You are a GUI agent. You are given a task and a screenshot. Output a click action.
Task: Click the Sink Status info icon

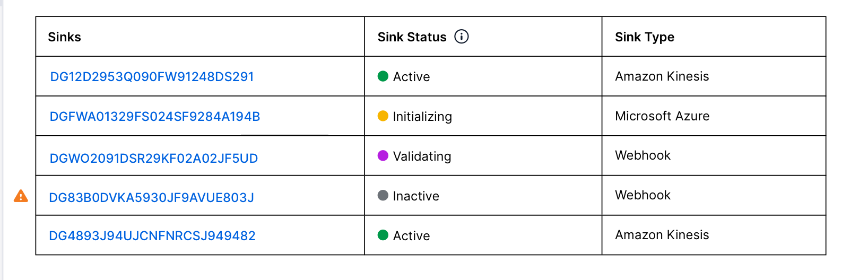(x=462, y=37)
